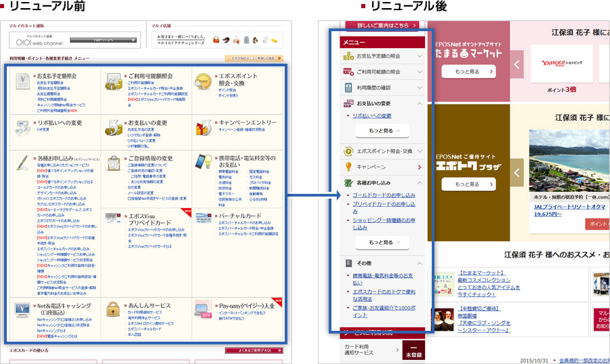Viewport: 610px width, 364px height.
Task: Click もっと見る button on たまるマーケット banner
Action: click(x=469, y=72)
